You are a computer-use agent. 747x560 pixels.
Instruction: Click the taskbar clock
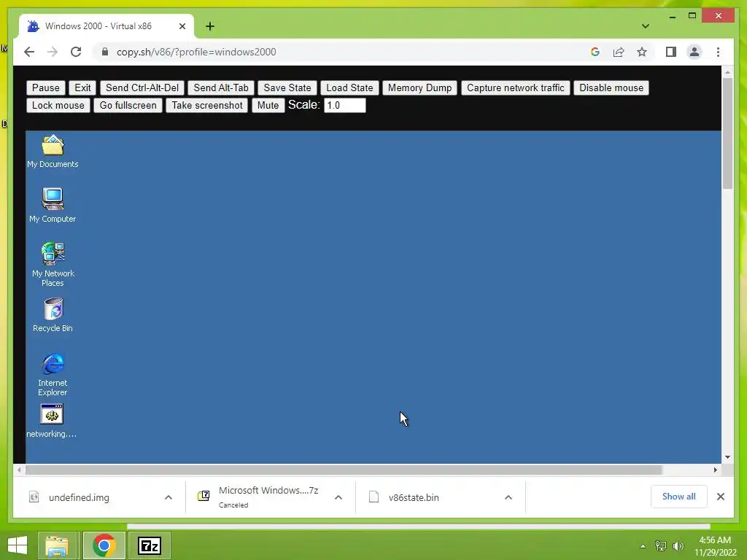click(x=715, y=546)
